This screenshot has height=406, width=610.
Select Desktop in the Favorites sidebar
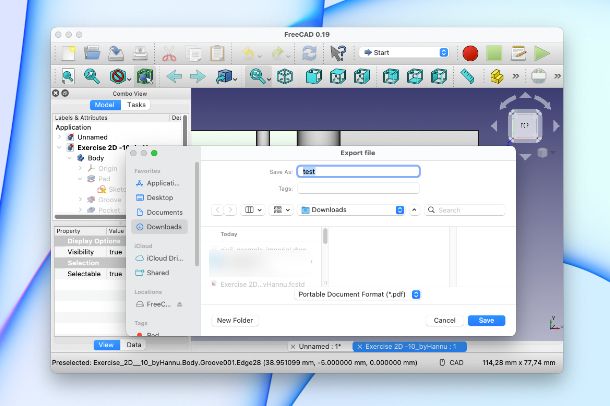160,198
